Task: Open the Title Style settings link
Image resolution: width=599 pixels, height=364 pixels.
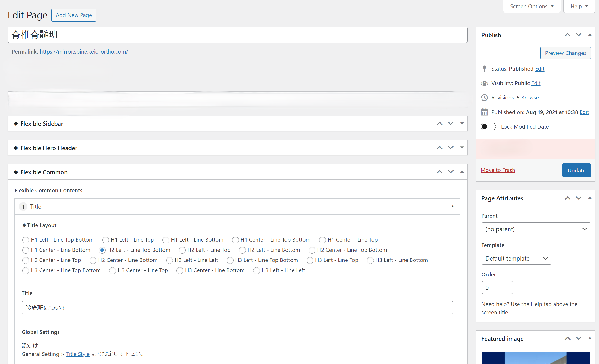Action: [78, 354]
